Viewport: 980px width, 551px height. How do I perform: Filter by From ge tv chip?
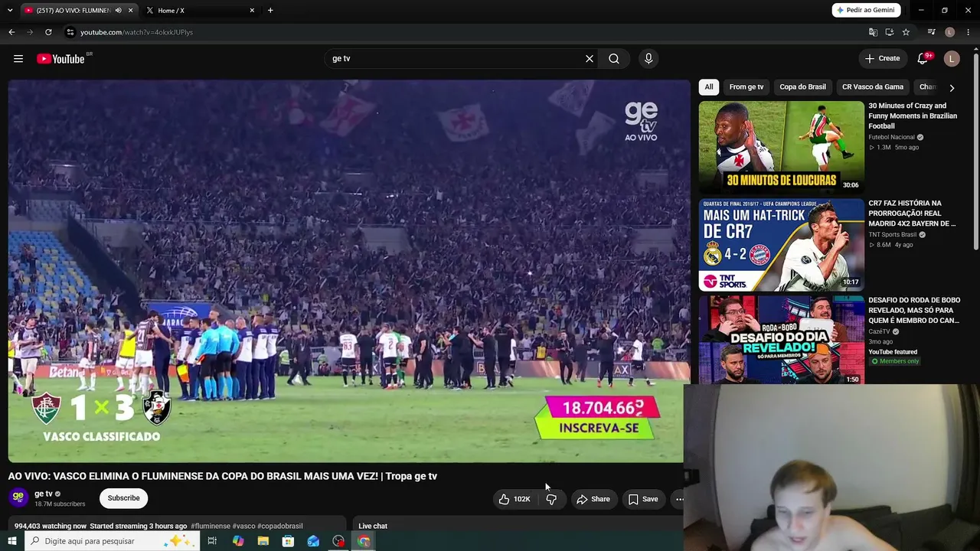point(746,87)
